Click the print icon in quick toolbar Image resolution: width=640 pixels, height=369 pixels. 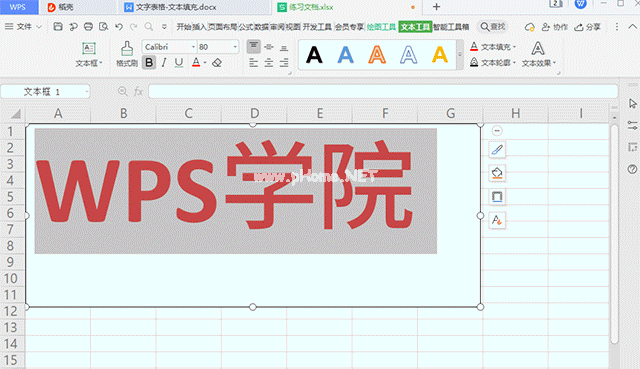[88, 27]
